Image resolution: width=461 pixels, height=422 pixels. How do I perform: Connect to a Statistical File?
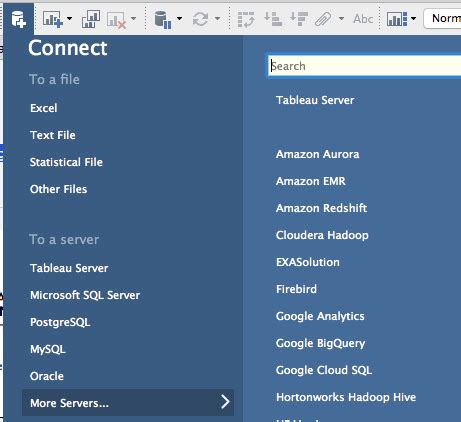(x=66, y=162)
